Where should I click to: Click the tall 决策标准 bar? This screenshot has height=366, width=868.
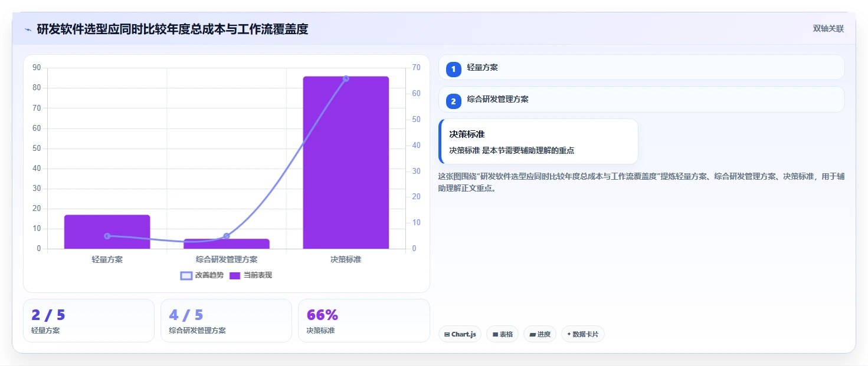[346, 163]
